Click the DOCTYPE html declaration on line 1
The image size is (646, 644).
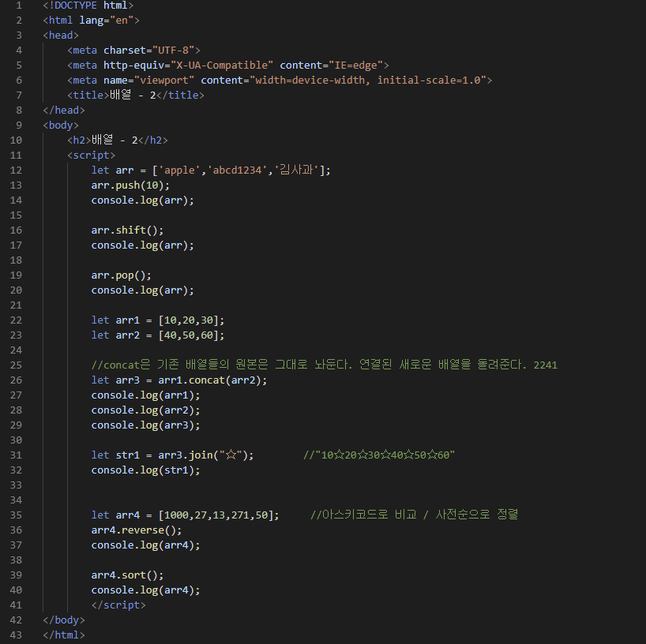coord(88,6)
